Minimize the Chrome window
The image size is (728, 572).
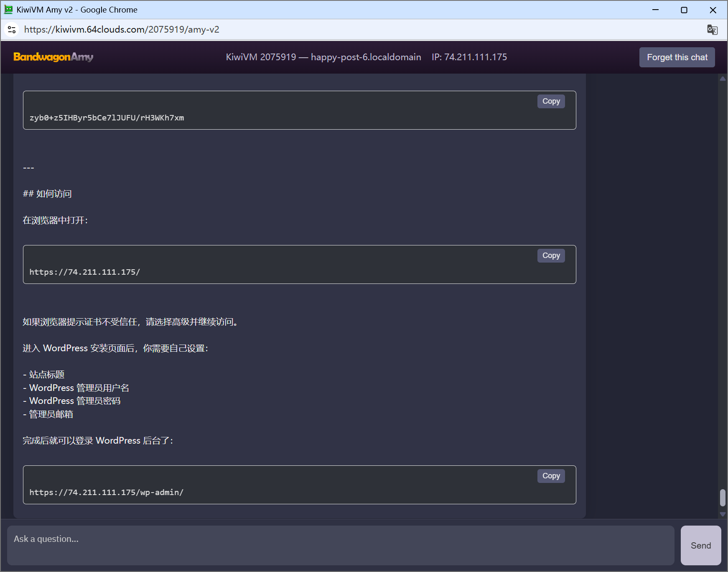pyautogui.click(x=655, y=10)
